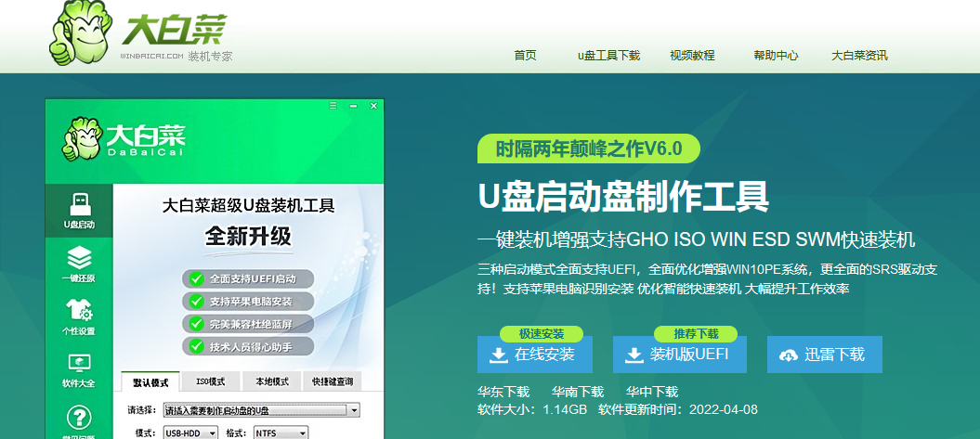The width and height of the screenshot is (980, 439).
Task: Click the 全新升级 text in tool window
Action: [248, 236]
